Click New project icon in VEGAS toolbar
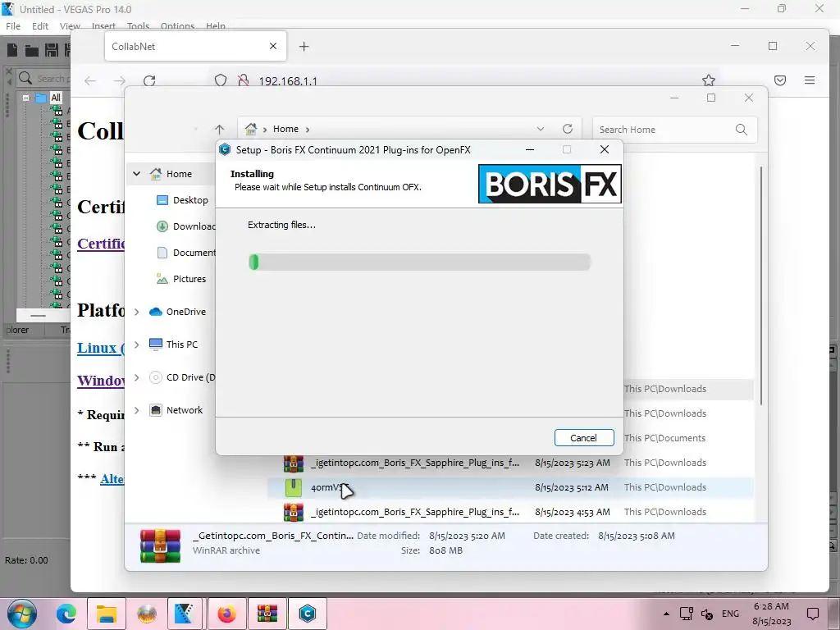Viewport: 840px width, 630px height. 12,50
